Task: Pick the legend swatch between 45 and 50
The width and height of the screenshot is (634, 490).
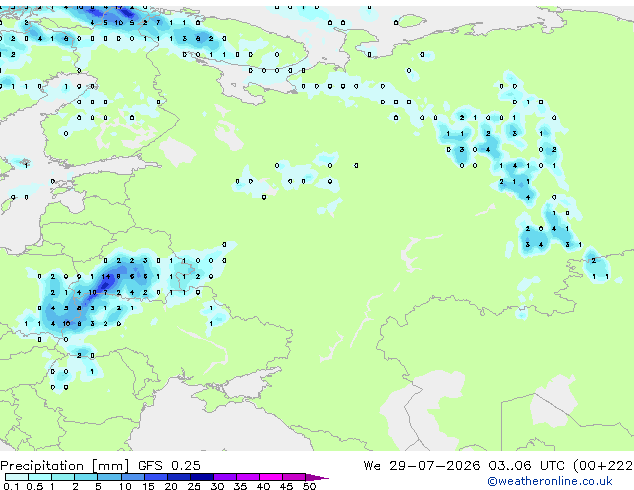Action: click(294, 477)
